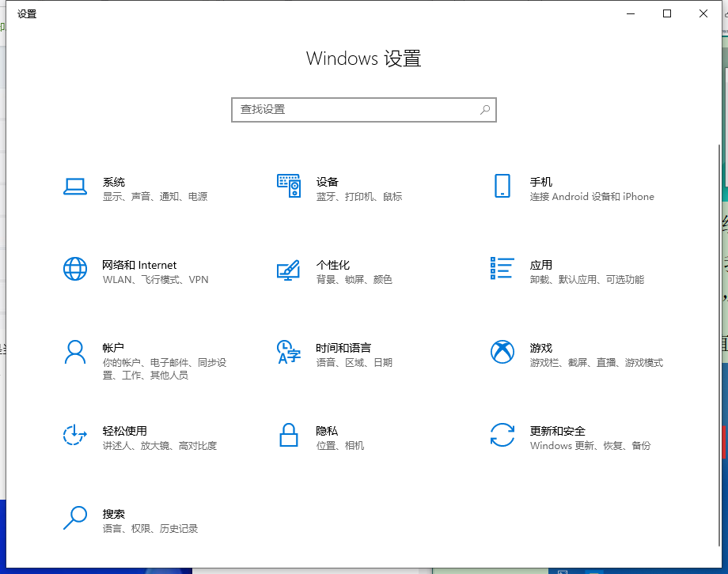Open the 系统 laptop icon
Viewport: 728px width, 574px height.
tap(74, 187)
